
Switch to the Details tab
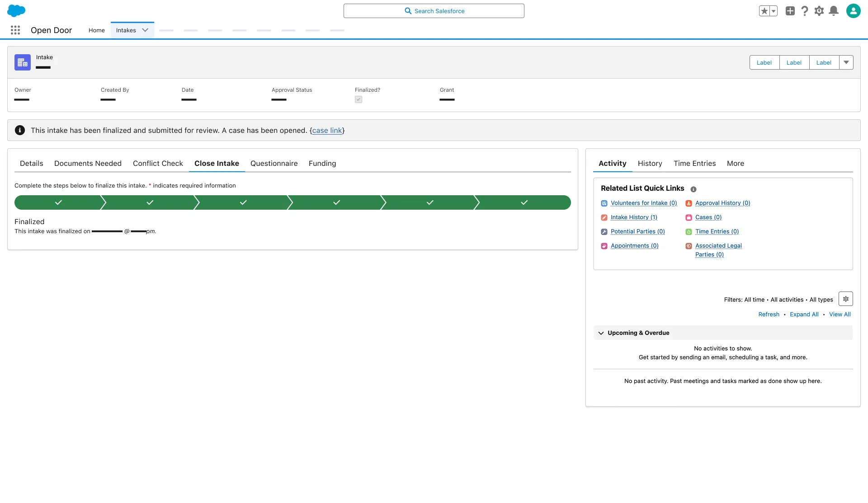coord(31,163)
